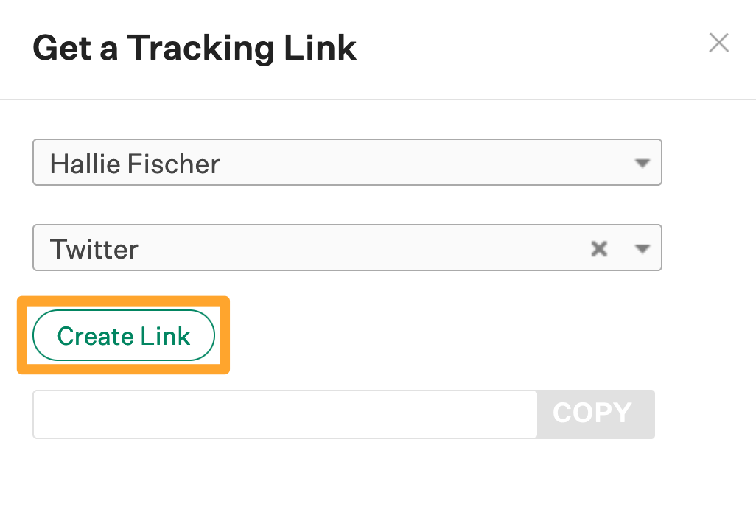
Task: Click the arrow in the Twitter field
Action: 643,249
